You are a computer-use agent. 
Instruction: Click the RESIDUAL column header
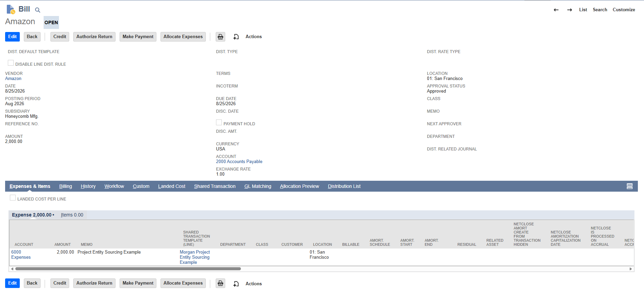coord(466,245)
